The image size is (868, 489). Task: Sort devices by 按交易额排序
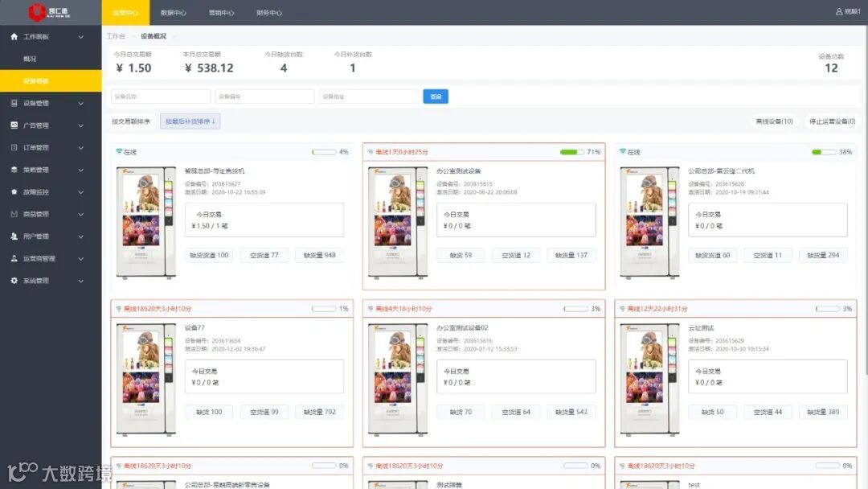coord(131,121)
